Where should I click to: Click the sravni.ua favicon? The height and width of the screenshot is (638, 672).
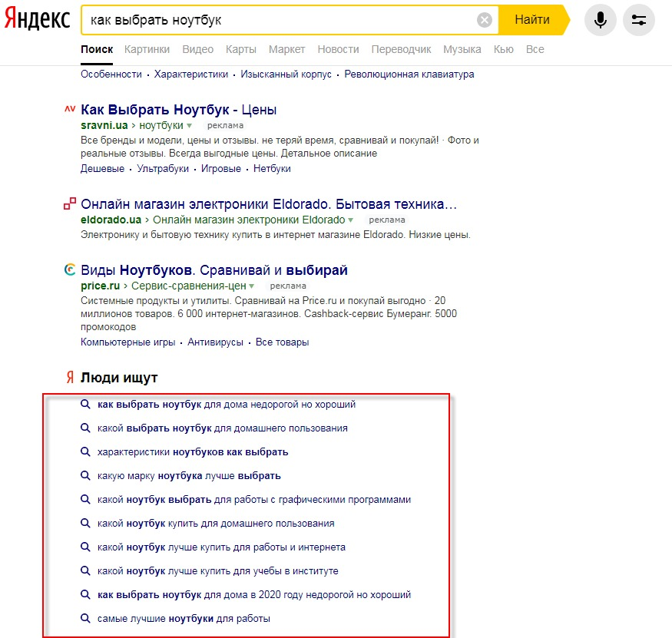point(70,109)
